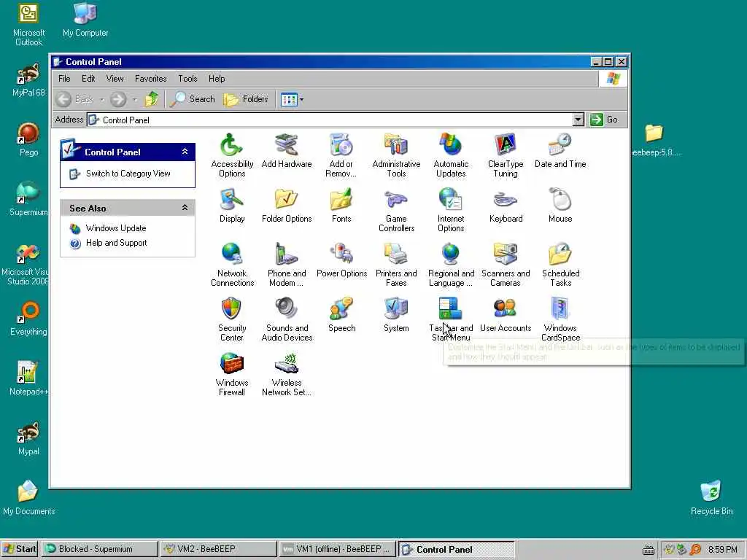Viewport: 747px width, 560px height.
Task: Open the Forward history dropdown arrow
Action: click(135, 99)
